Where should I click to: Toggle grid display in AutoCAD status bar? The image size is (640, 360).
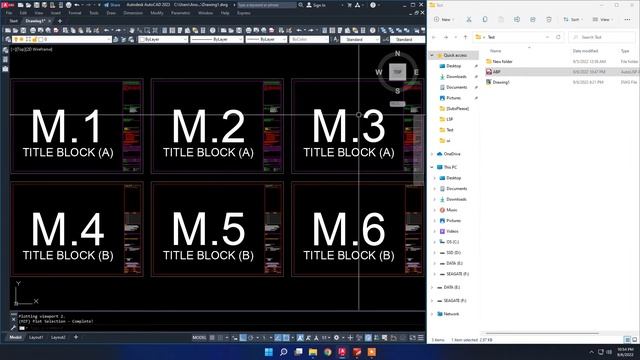point(212,338)
